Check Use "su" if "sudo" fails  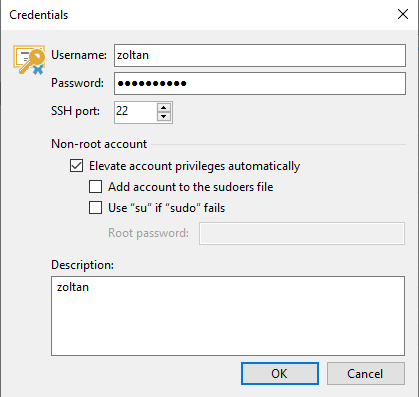95,208
